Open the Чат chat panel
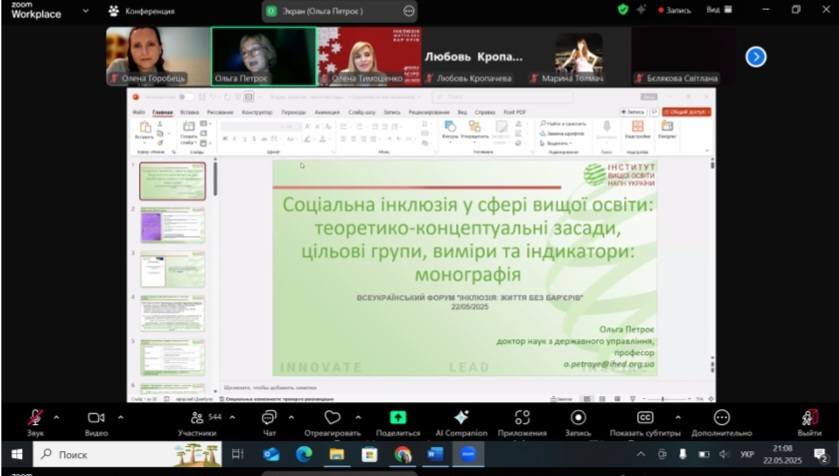 pos(269,418)
